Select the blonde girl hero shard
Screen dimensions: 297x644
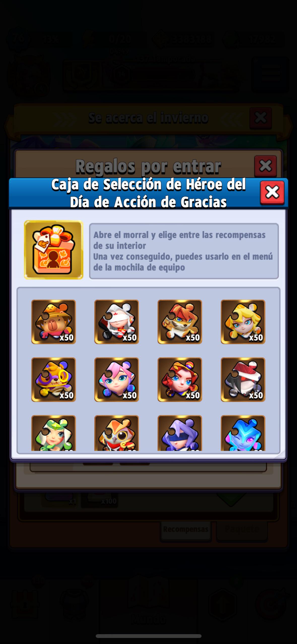coord(243,322)
